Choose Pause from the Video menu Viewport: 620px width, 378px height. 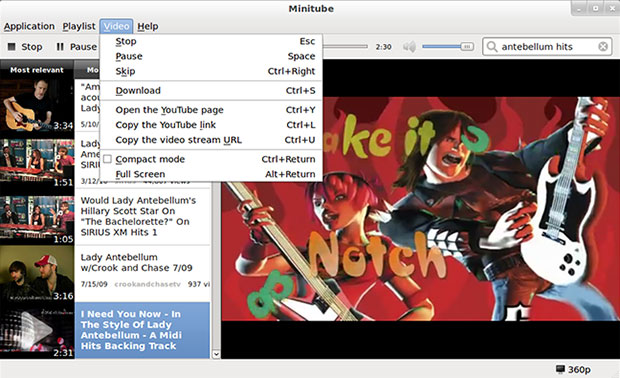[x=212, y=57]
